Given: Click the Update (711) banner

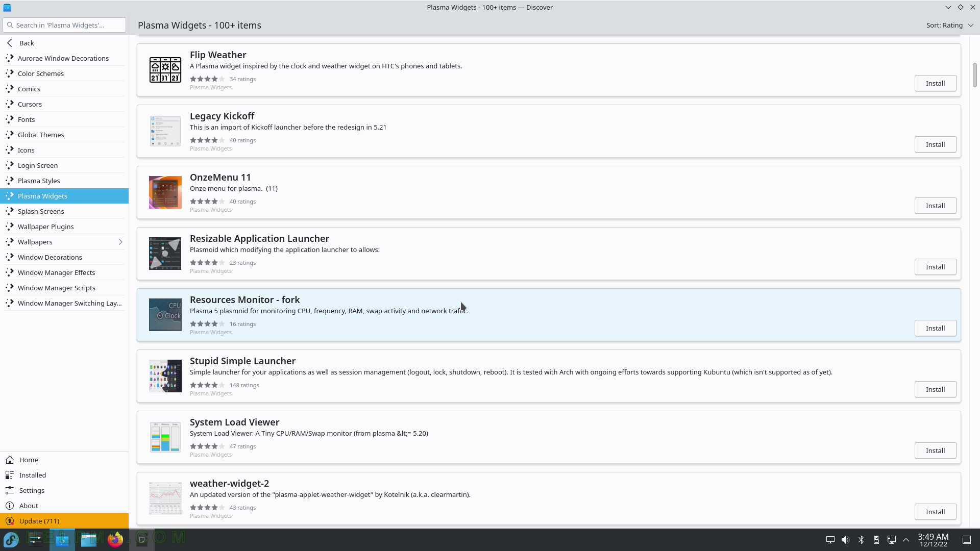Looking at the screenshot, I should coord(64,521).
